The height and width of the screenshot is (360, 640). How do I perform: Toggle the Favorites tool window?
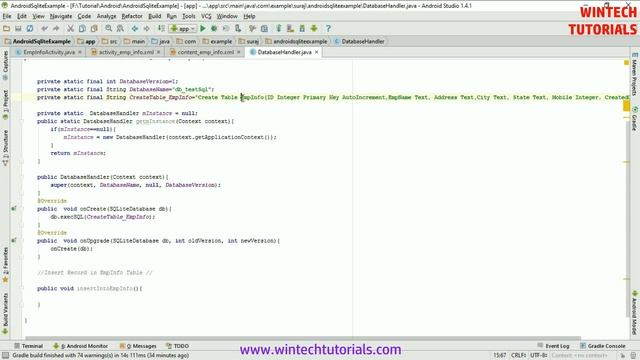tap(5, 264)
